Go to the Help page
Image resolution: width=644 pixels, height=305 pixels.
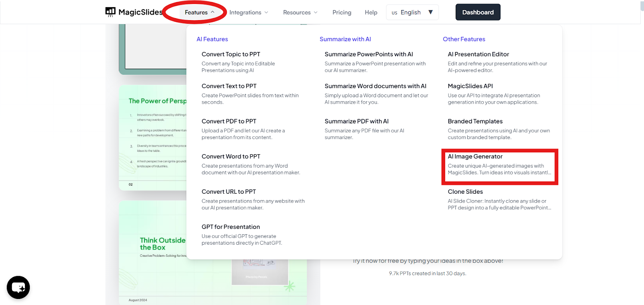(371, 12)
